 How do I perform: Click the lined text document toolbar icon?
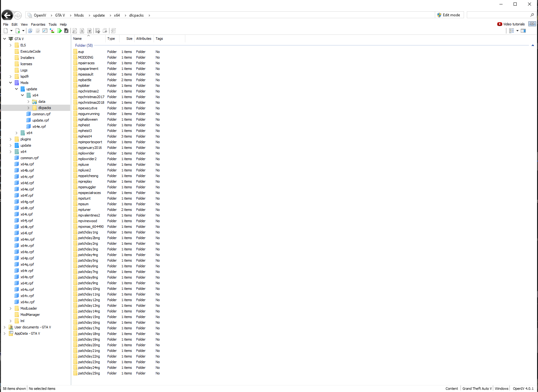(82, 31)
